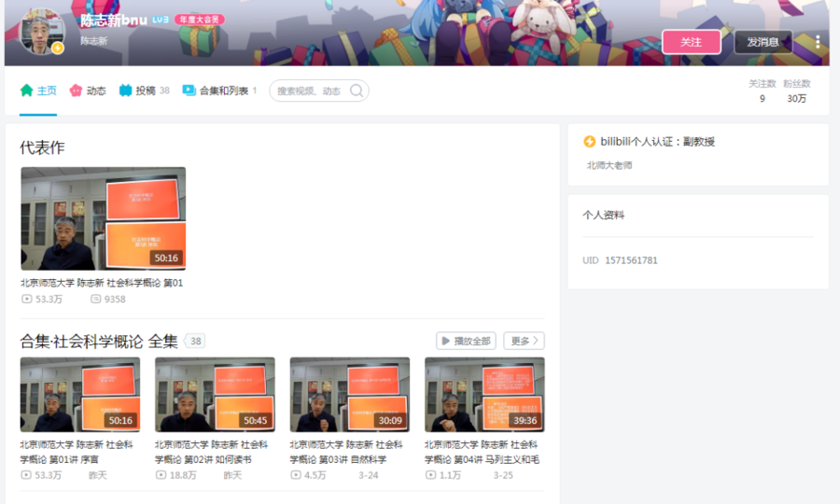Image resolution: width=840 pixels, height=504 pixels.
Task: Click the 年度大会员 badge
Action: [199, 20]
